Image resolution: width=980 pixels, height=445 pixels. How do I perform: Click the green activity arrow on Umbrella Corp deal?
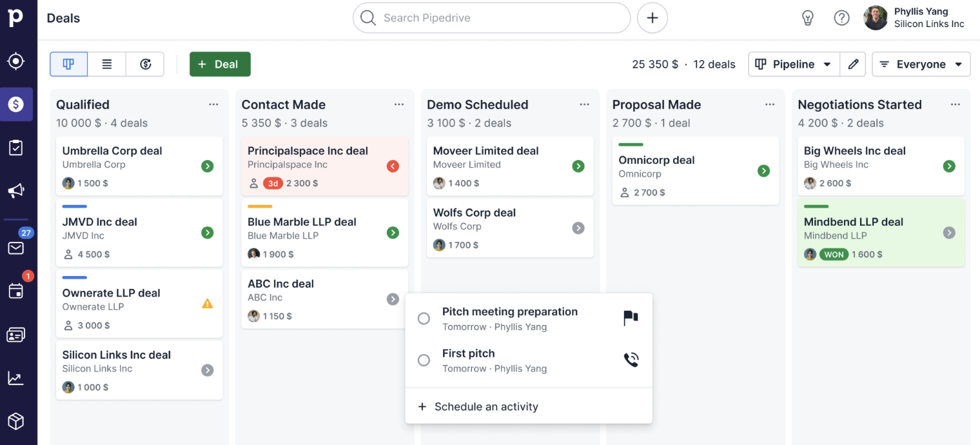[207, 166]
